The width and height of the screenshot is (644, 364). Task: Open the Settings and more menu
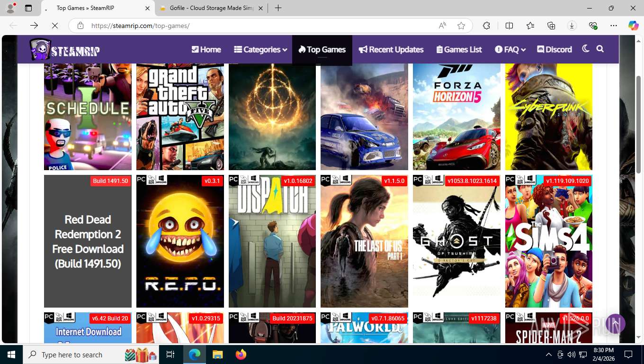[614, 26]
